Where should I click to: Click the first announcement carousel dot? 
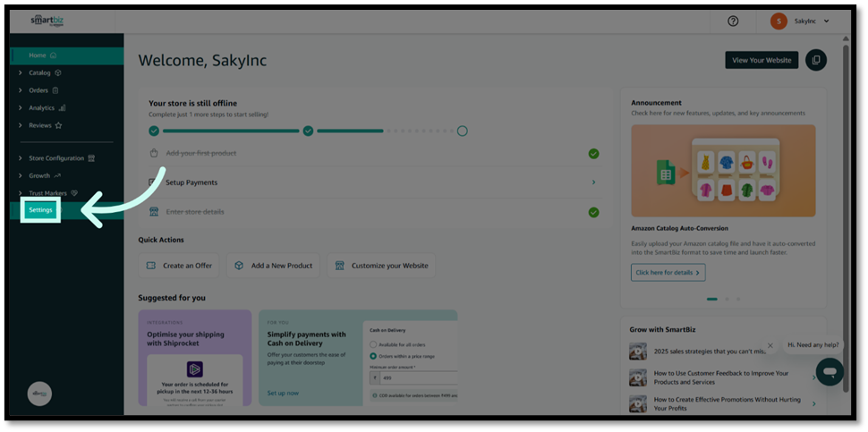[712, 299]
